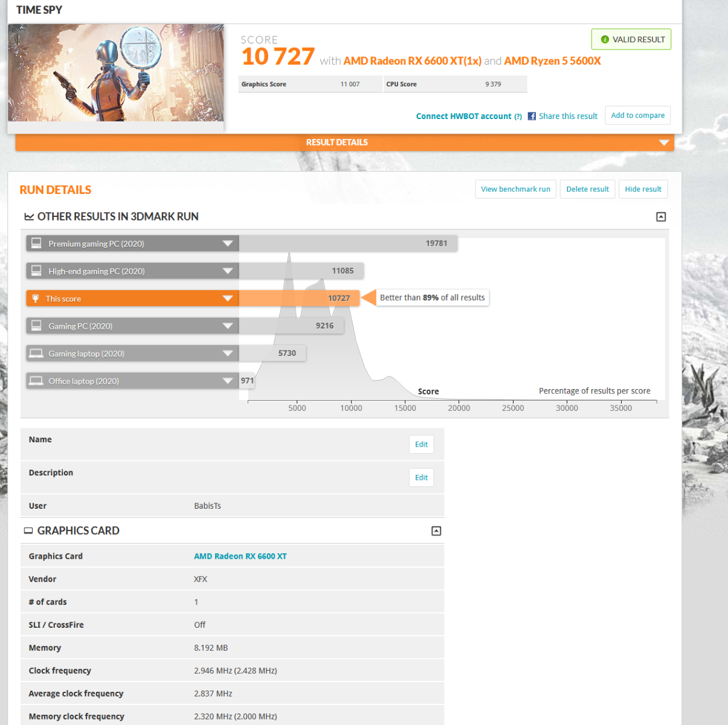This screenshot has height=725, width=728.
Task: Click View benchmark run button
Action: point(515,189)
